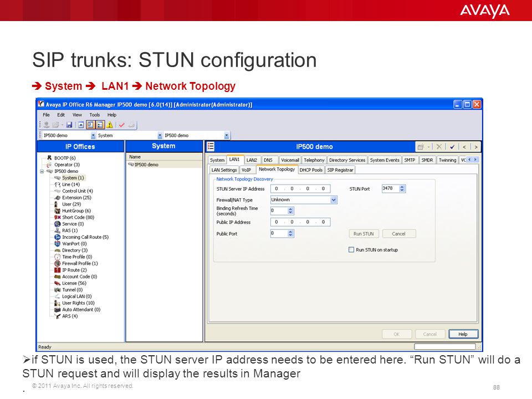
Task: Click the open configuration file folder icon
Action: pos(55,125)
